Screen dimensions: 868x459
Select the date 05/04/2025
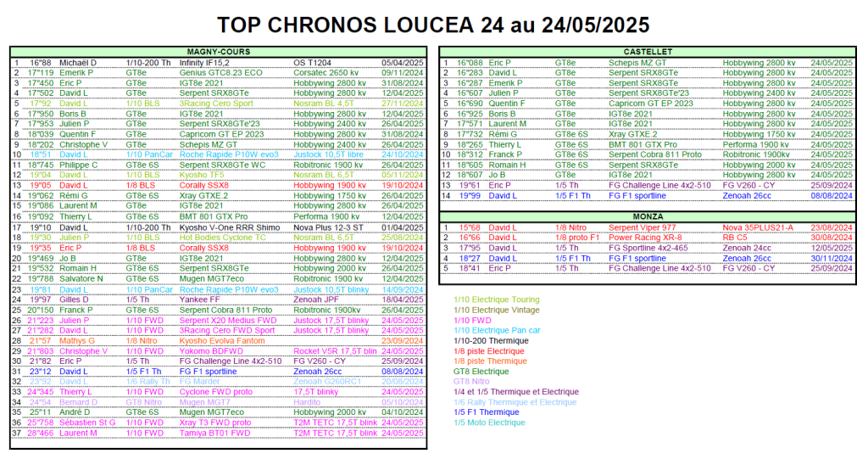click(x=403, y=63)
